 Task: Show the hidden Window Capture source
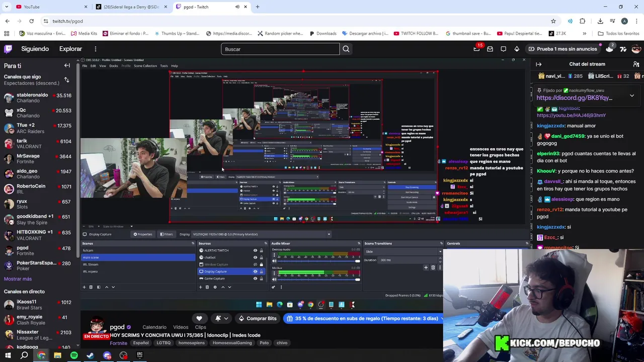point(255,264)
